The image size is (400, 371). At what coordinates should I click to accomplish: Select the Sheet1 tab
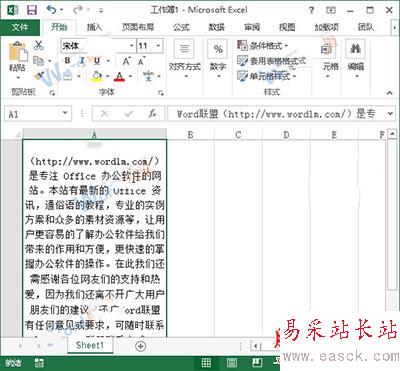point(90,345)
